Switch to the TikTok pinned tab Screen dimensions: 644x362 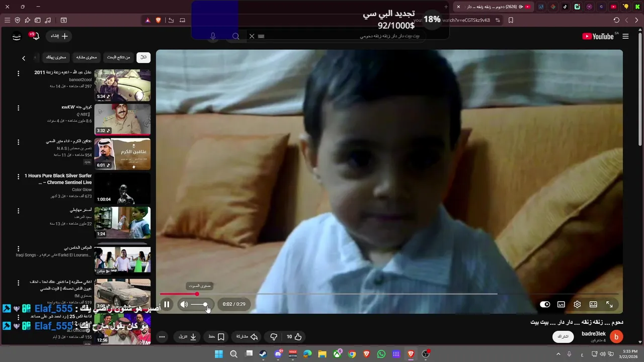(565, 7)
